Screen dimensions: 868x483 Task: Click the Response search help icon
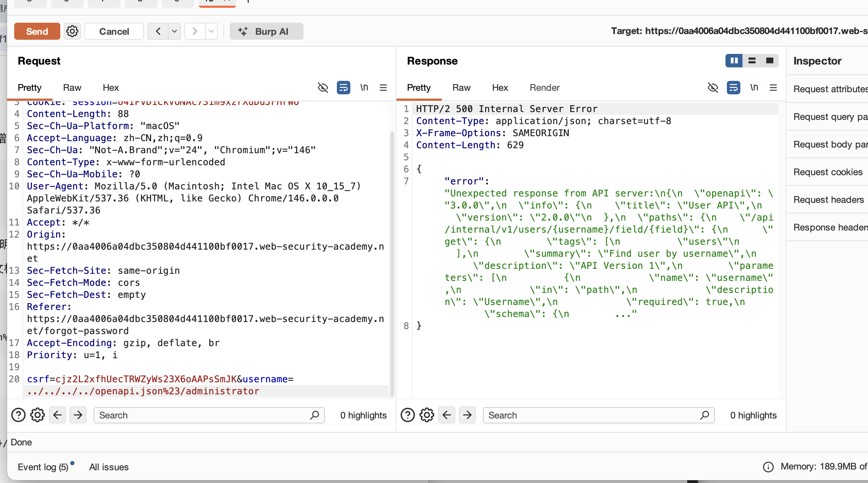pos(408,415)
